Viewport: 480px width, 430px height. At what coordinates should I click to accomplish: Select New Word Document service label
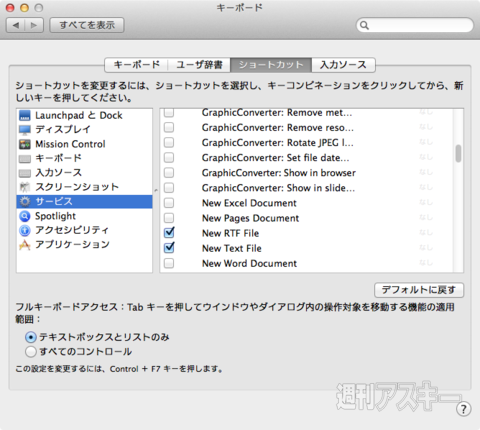pos(249,263)
